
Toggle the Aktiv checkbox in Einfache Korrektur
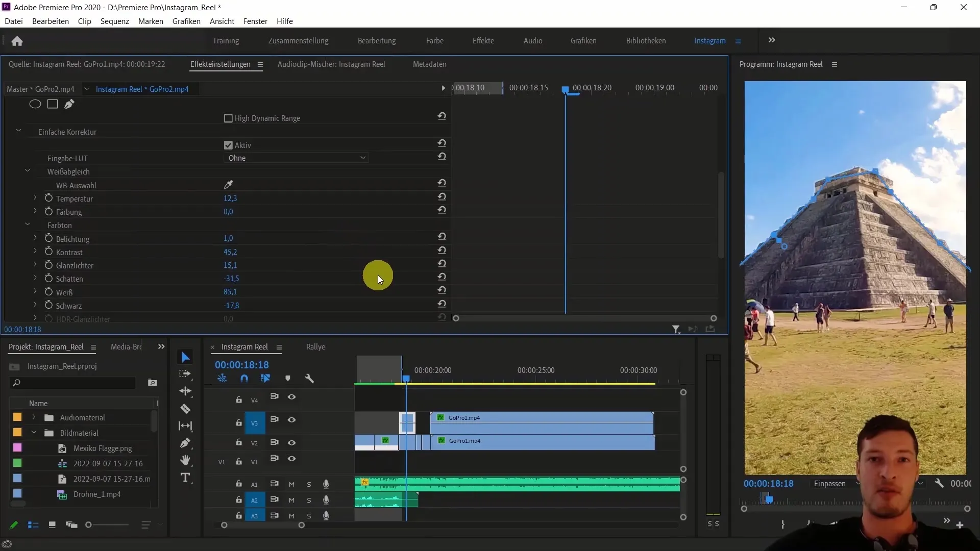click(x=228, y=145)
